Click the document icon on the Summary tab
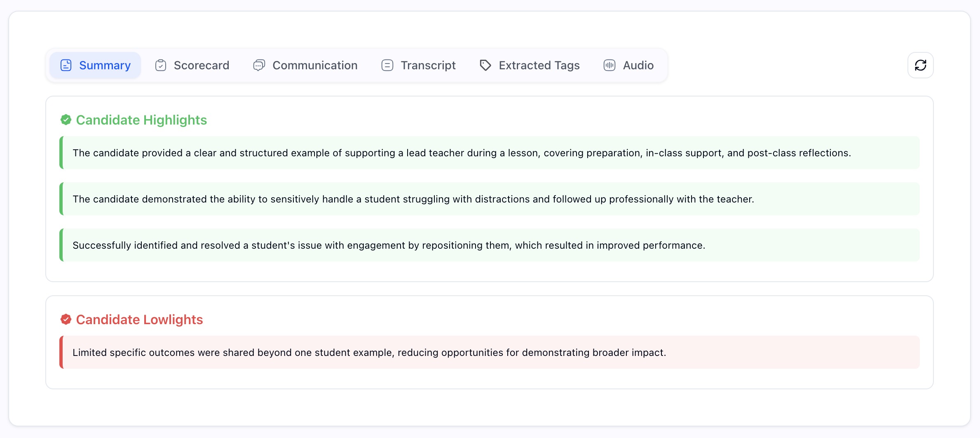 66,65
